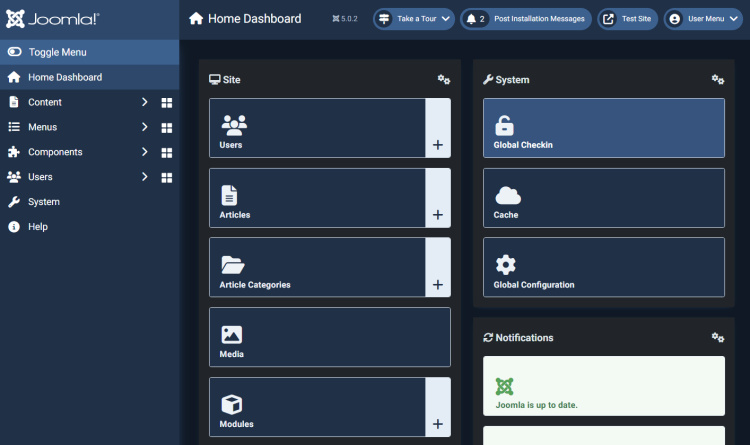This screenshot has height=445, width=750.
Task: Open the User Menu dropdown
Action: pyautogui.click(x=702, y=19)
